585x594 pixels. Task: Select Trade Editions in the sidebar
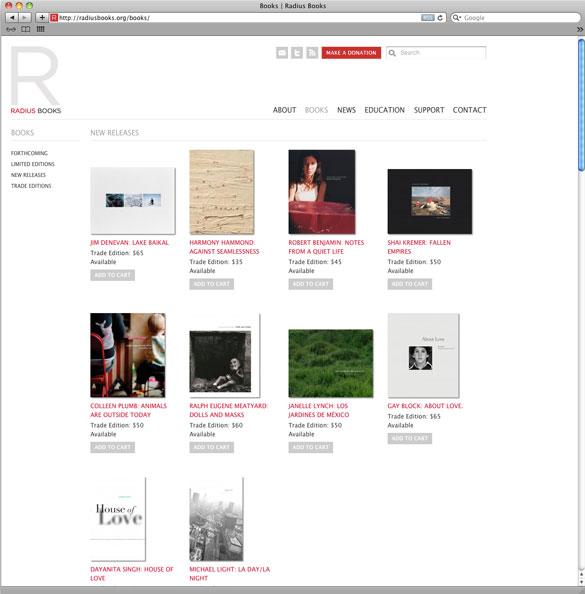[x=31, y=186]
